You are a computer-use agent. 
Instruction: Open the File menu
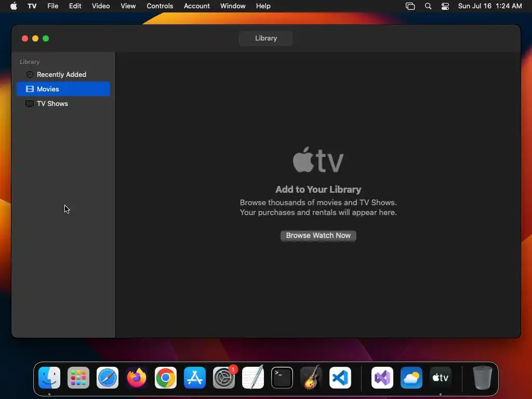pos(52,6)
